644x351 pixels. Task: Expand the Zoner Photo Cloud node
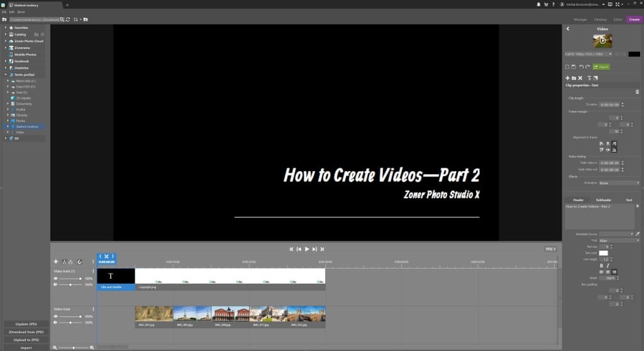tap(5, 41)
